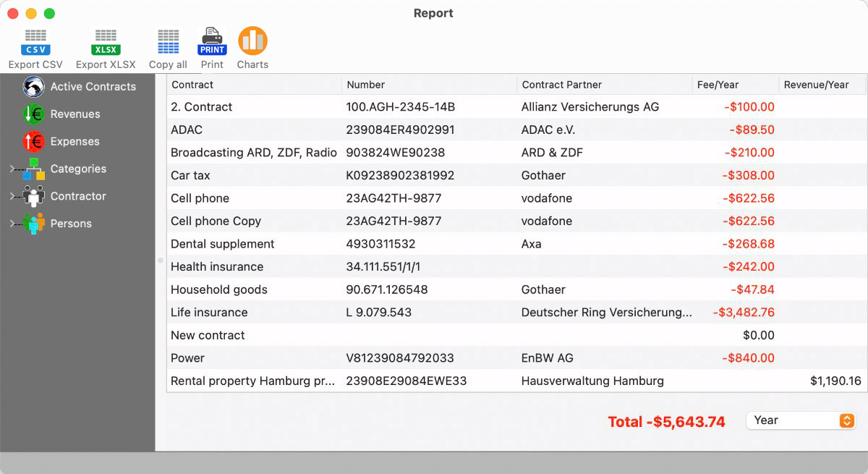Image resolution: width=868 pixels, height=474 pixels.
Task: Select 'Rental property Hamburg' contract row
Action: tap(516, 381)
